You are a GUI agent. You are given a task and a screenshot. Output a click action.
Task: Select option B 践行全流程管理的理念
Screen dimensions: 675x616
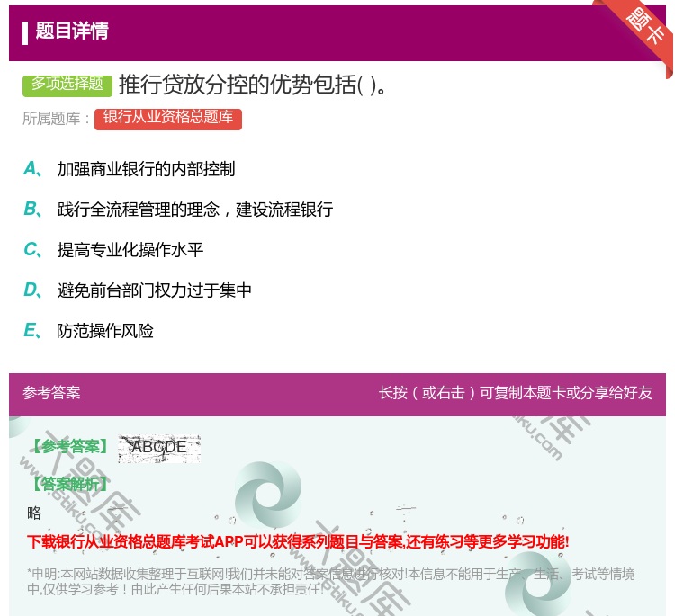click(x=195, y=210)
